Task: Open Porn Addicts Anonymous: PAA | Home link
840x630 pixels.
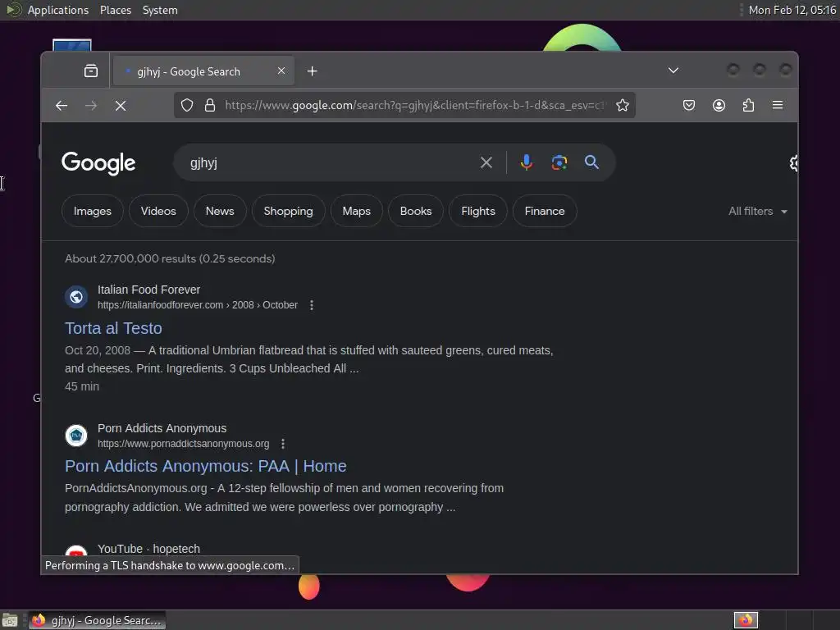Action: click(206, 466)
